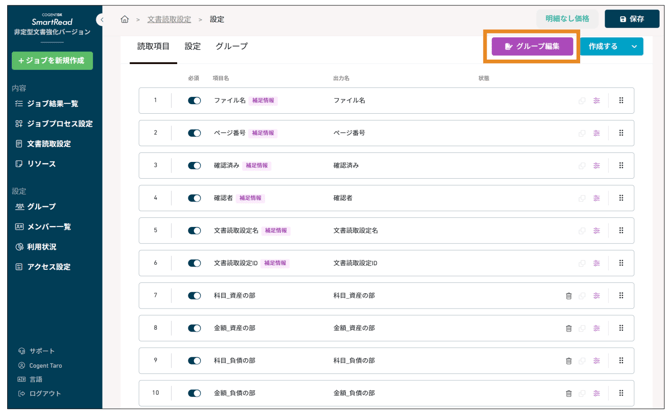
Task: Open 言語 language selector in sidebar
Action: (36, 380)
